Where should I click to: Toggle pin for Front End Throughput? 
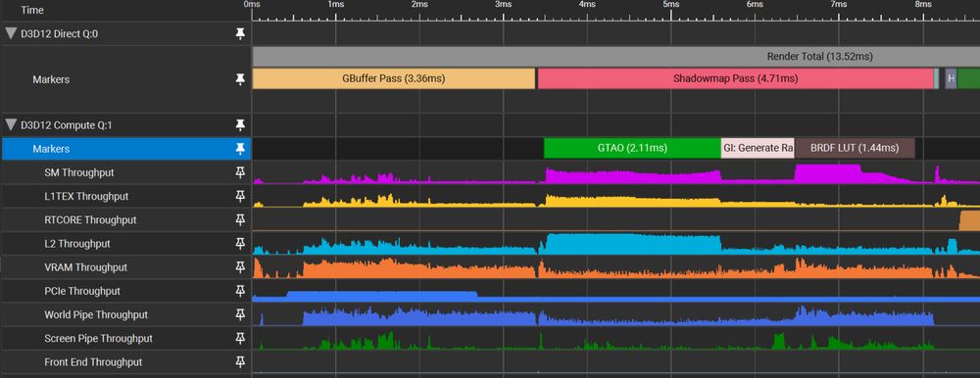[x=240, y=362]
